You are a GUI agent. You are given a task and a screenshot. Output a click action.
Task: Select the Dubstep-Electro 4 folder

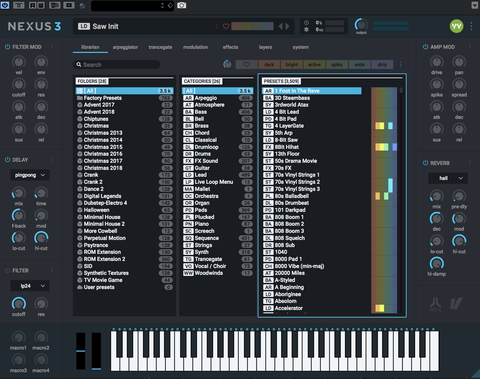[x=124, y=203]
